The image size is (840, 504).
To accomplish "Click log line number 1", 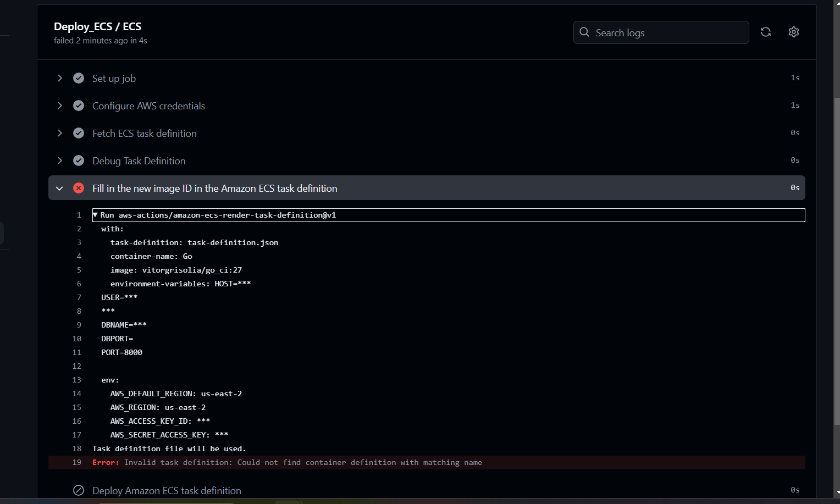I will click(79, 215).
